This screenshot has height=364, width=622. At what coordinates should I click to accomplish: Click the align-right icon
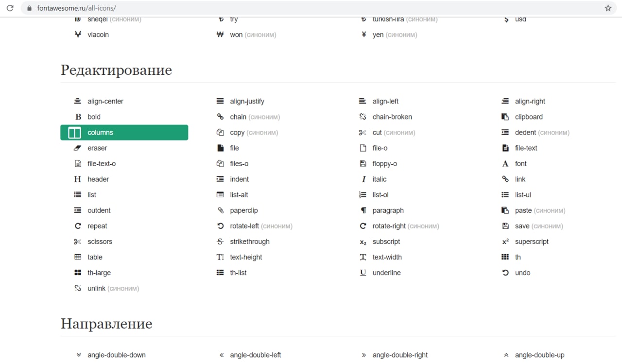pos(505,101)
